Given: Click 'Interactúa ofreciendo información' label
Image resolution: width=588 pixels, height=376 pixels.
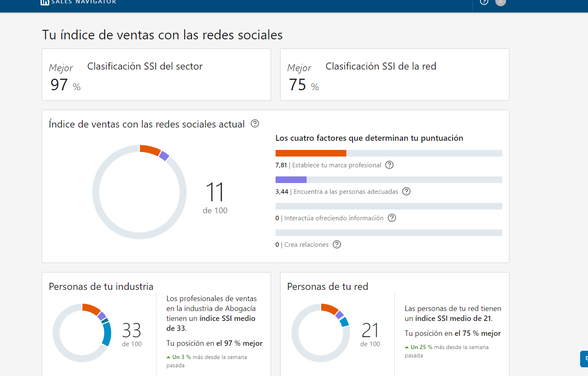Looking at the screenshot, I should 334,218.
